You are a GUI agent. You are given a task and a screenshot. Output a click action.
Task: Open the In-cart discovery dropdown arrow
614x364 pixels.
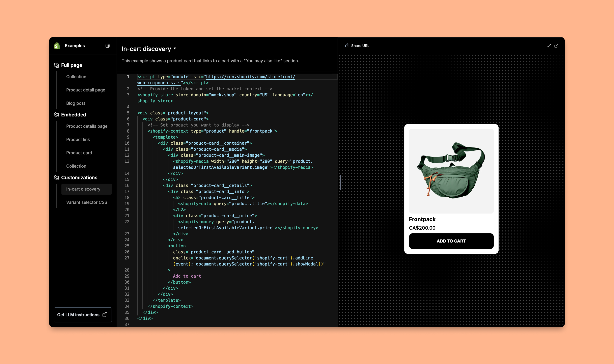click(x=175, y=49)
